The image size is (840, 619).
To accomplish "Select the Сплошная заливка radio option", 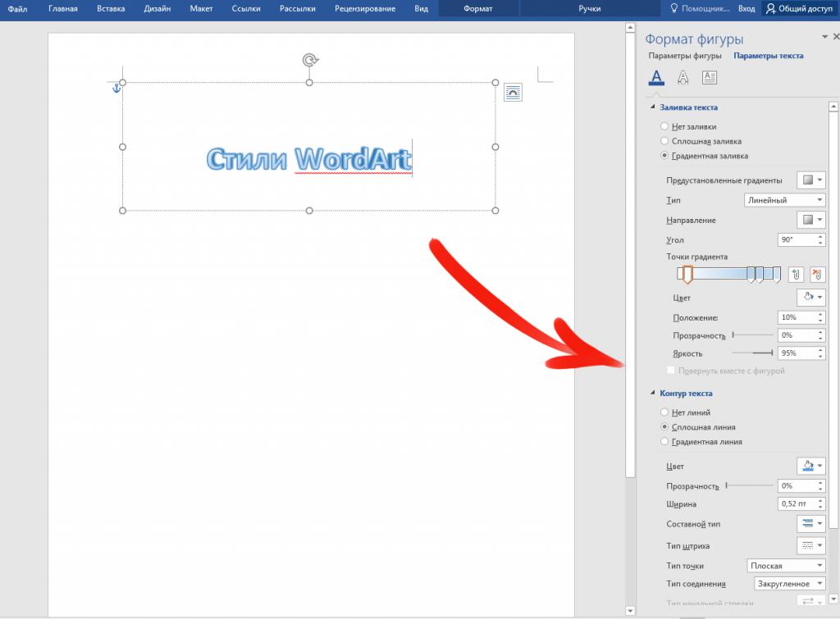I will 664,141.
